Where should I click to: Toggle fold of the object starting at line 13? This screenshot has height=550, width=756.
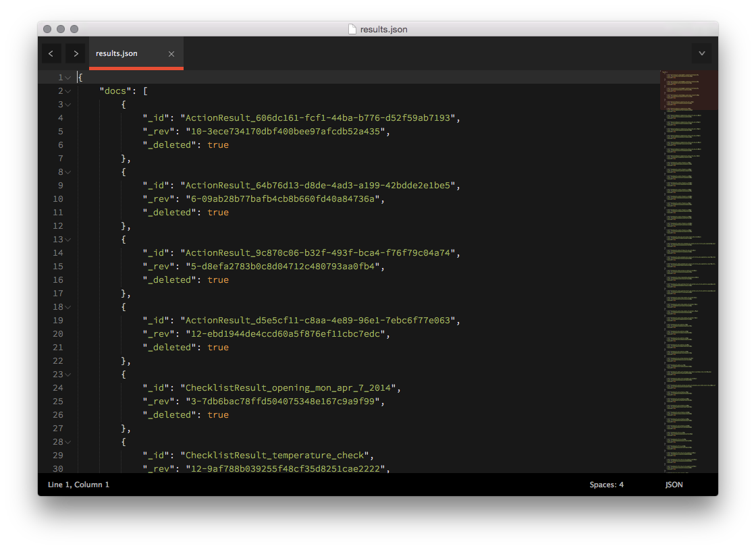tap(67, 239)
